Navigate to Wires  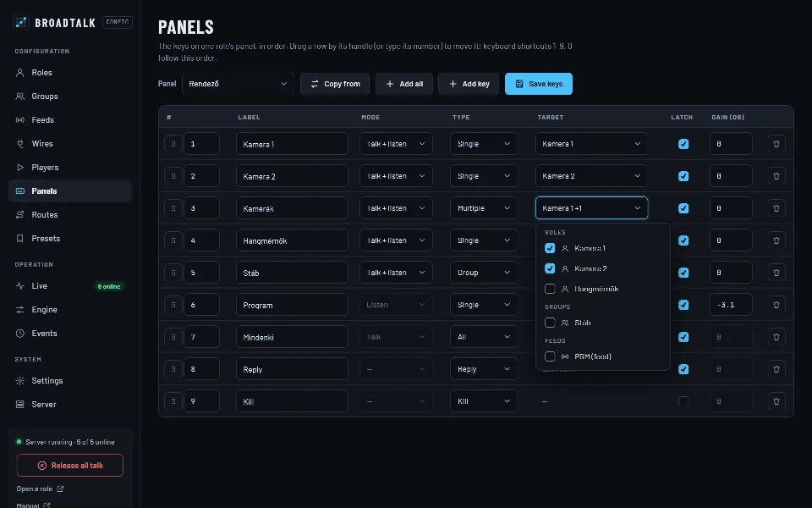point(70,144)
